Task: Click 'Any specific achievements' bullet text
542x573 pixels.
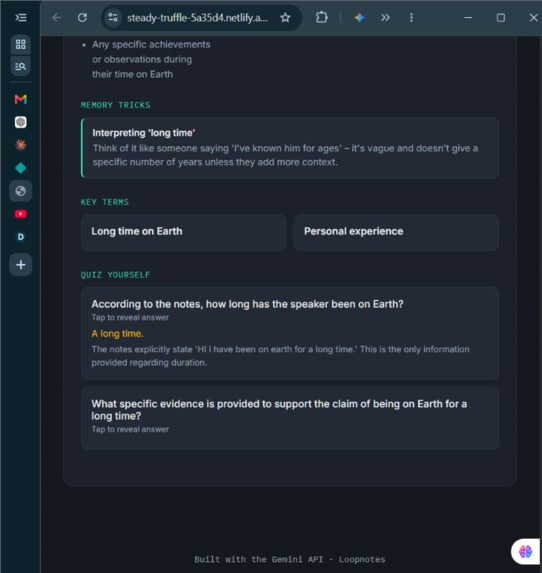Action: [151, 45]
